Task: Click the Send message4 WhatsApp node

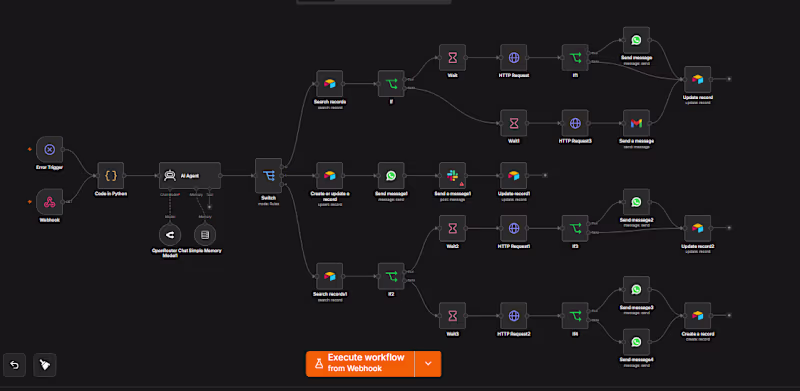Action: tap(636, 342)
